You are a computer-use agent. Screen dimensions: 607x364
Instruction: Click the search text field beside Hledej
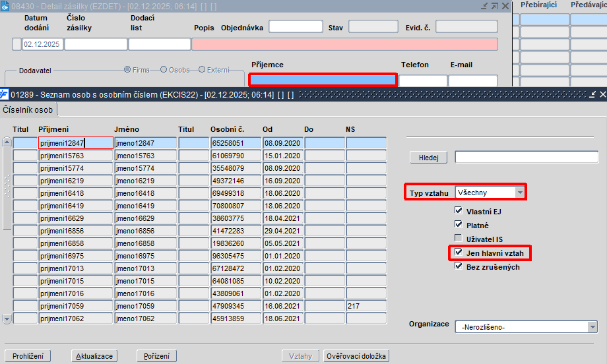(527, 157)
